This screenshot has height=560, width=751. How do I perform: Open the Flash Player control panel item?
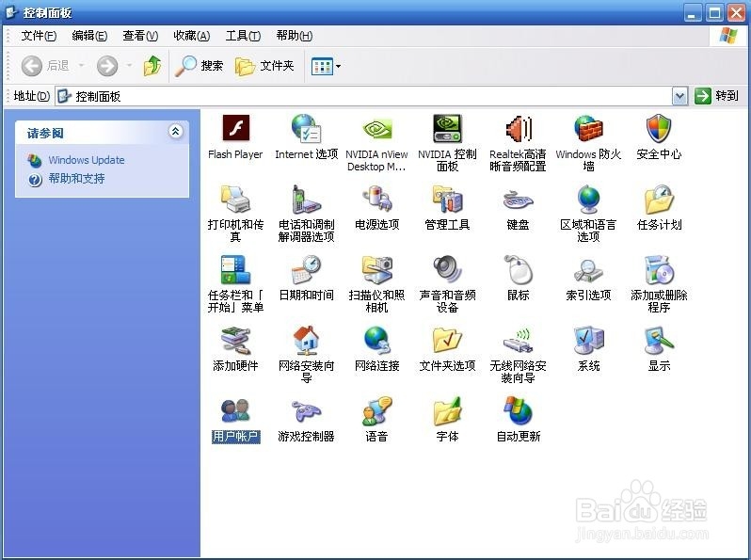[x=235, y=128]
